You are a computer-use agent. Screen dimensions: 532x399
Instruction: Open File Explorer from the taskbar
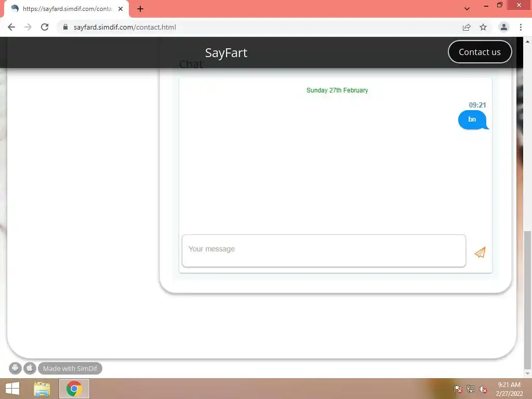(x=42, y=389)
